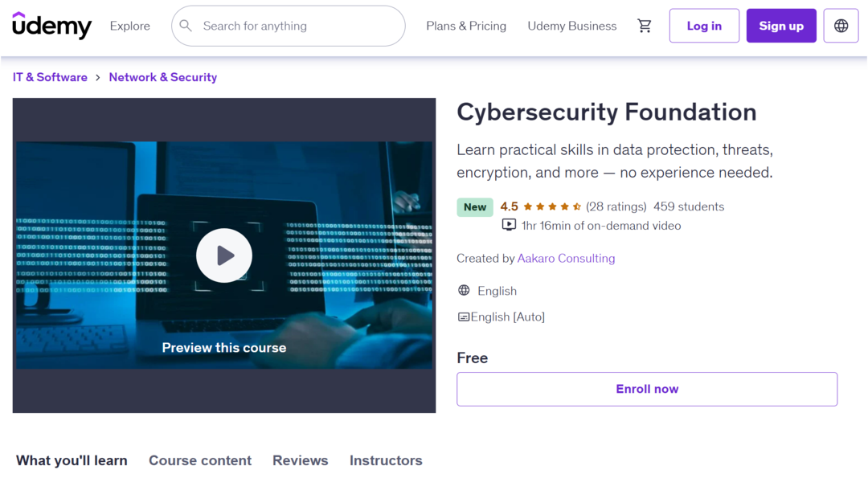868x482 pixels.
Task: Click the on-demand video icon
Action: pos(509,226)
